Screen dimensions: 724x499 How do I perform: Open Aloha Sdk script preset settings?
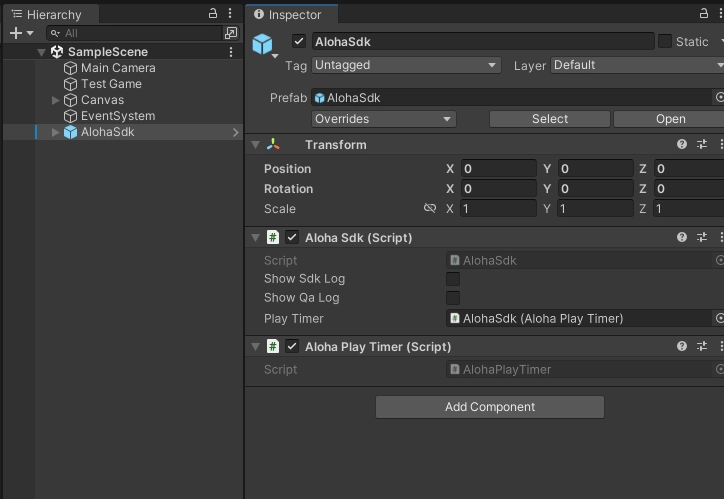(702, 238)
